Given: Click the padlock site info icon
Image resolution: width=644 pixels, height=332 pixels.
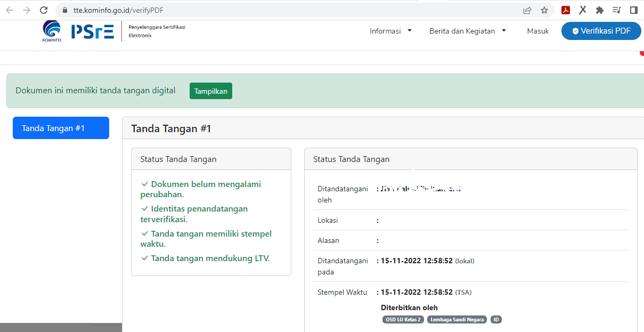Looking at the screenshot, I should tap(65, 10).
